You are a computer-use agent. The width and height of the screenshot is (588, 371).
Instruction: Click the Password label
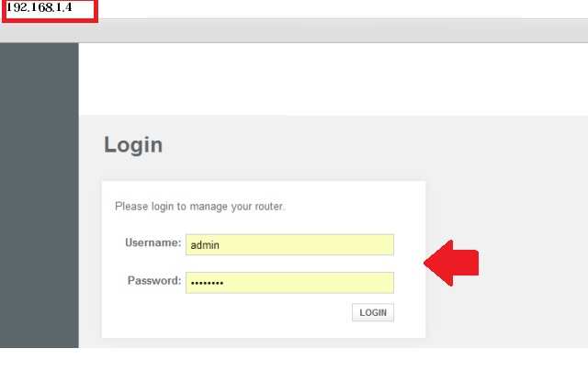(x=153, y=281)
